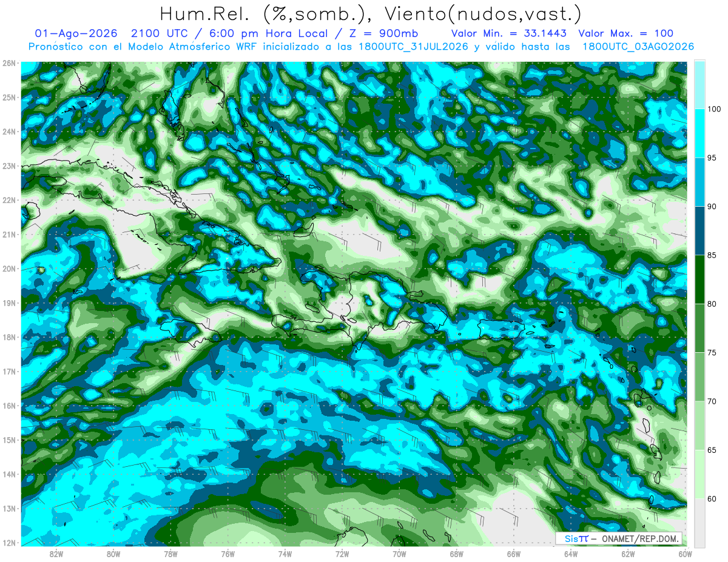This screenshot has width=728, height=562.
Task: Select the grey below-60 legend color
Action: (699, 523)
